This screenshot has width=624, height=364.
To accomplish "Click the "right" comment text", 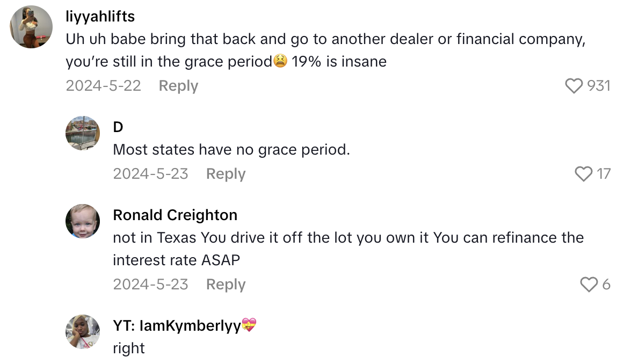I will [x=129, y=348].
